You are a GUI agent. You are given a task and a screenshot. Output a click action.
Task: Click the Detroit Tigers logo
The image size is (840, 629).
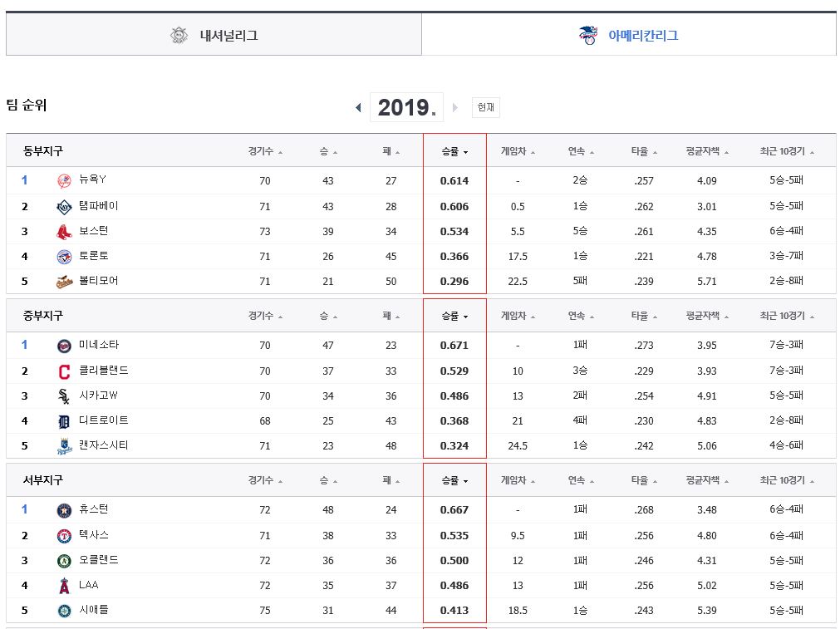point(64,421)
